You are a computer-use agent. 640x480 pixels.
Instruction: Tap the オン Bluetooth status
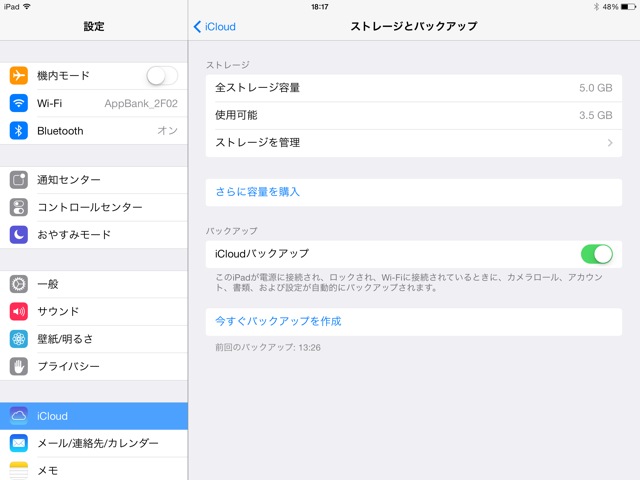point(167,131)
